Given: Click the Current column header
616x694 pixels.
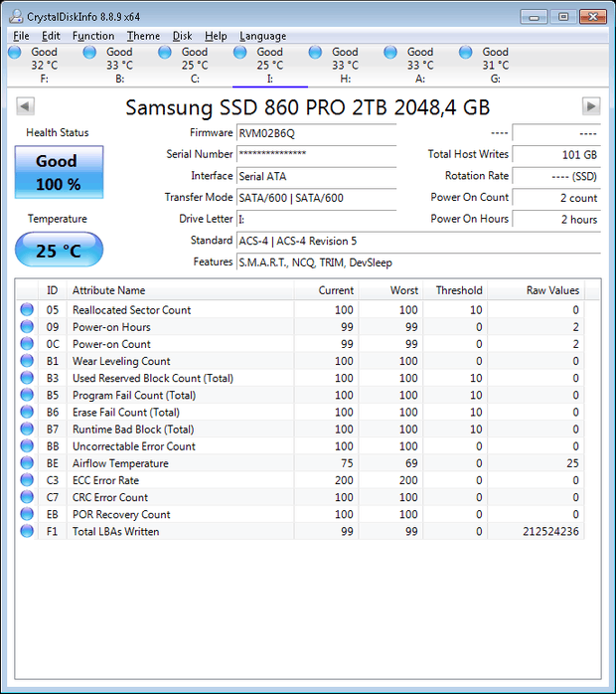Looking at the screenshot, I should click(326, 290).
